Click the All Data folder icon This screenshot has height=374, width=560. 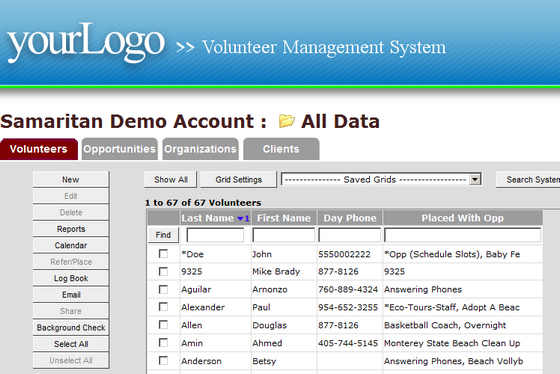coord(286,121)
